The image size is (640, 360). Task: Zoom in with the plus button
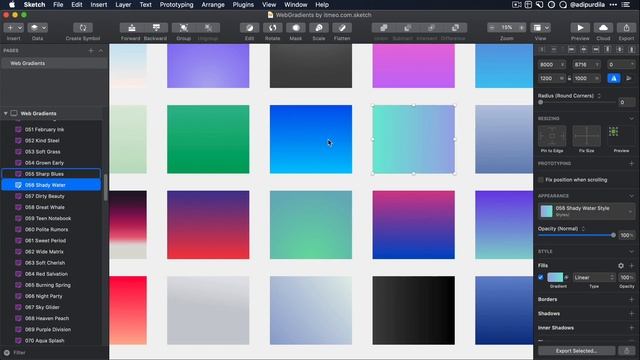(x=521, y=28)
